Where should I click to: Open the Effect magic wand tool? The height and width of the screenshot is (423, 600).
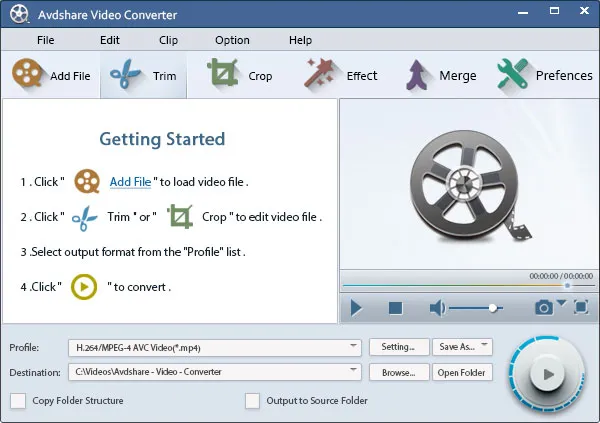pyautogui.click(x=320, y=75)
